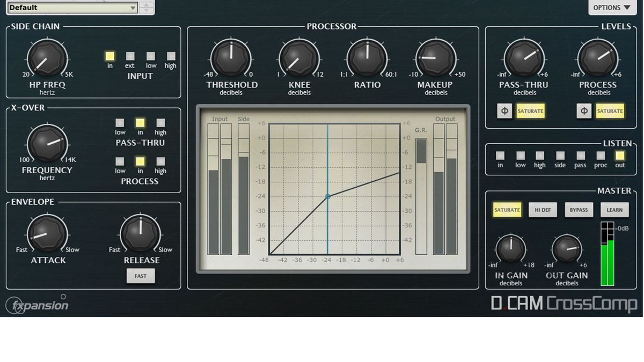Click the ATTACK knob
Screen dimensions: 644x362
[x=47, y=234]
